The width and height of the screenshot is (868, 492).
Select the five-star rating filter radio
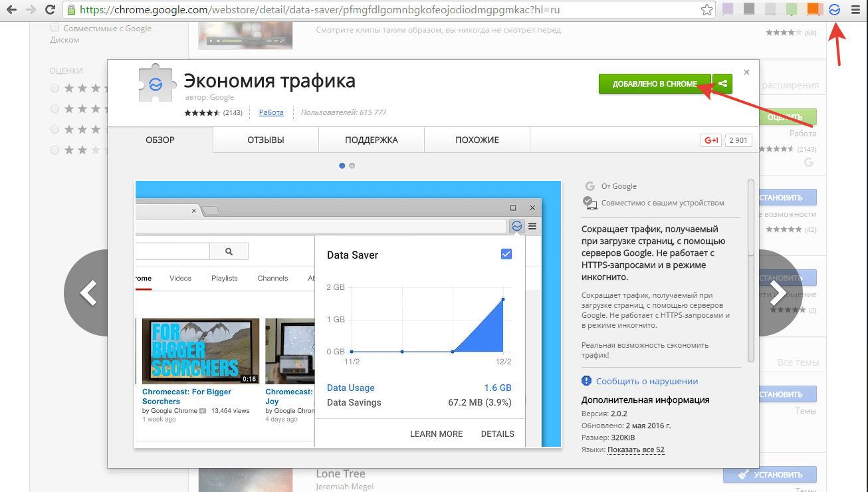click(54, 88)
